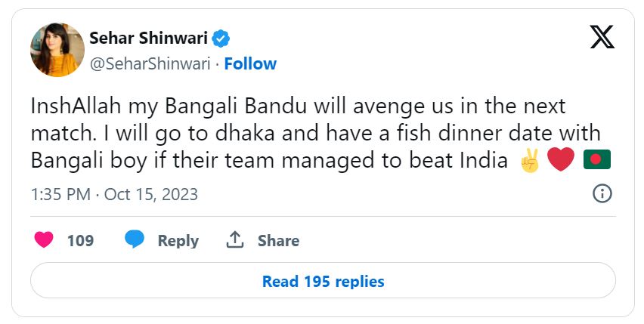Click the blue reply speech bubble icon
Viewport: 644px width, 324px height.
click(x=135, y=240)
